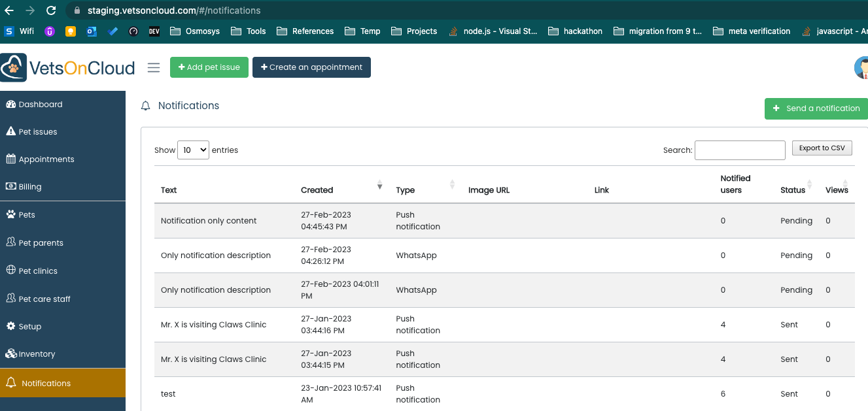Open the Wifi bookmark
This screenshot has height=411, width=868.
tap(20, 31)
